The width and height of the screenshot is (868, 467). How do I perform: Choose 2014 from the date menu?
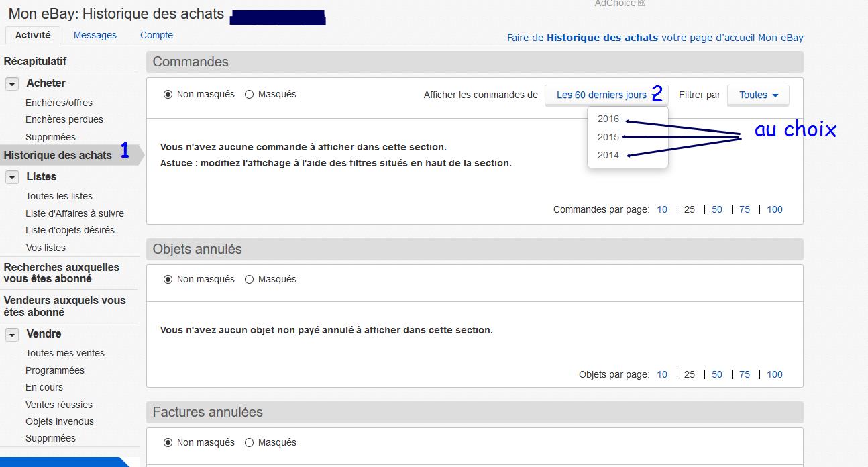[608, 155]
